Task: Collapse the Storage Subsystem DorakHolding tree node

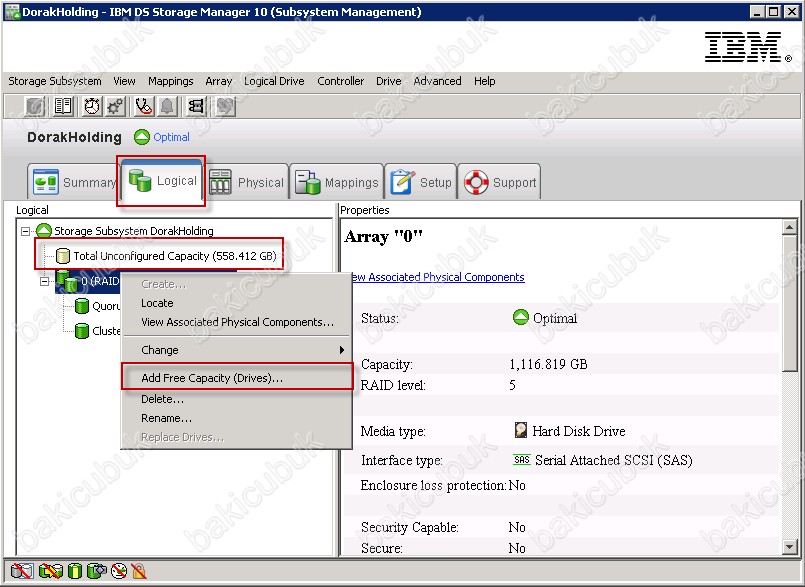Action: point(25,231)
